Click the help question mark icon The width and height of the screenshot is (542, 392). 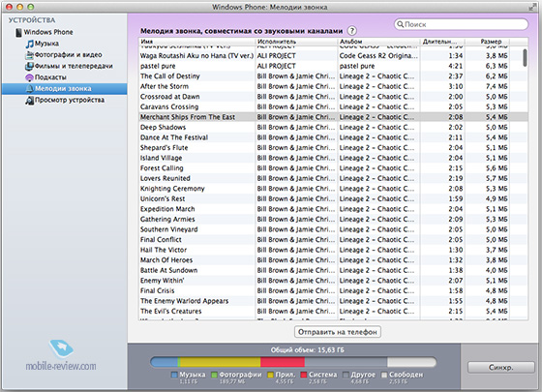click(352, 31)
